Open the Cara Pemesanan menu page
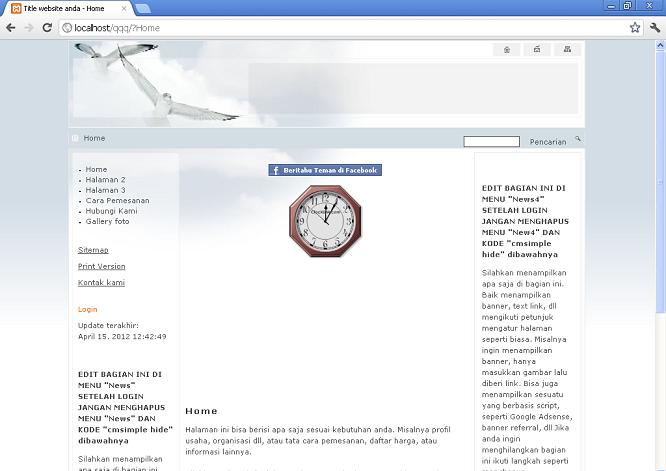This screenshot has height=471, width=666. 117,200
